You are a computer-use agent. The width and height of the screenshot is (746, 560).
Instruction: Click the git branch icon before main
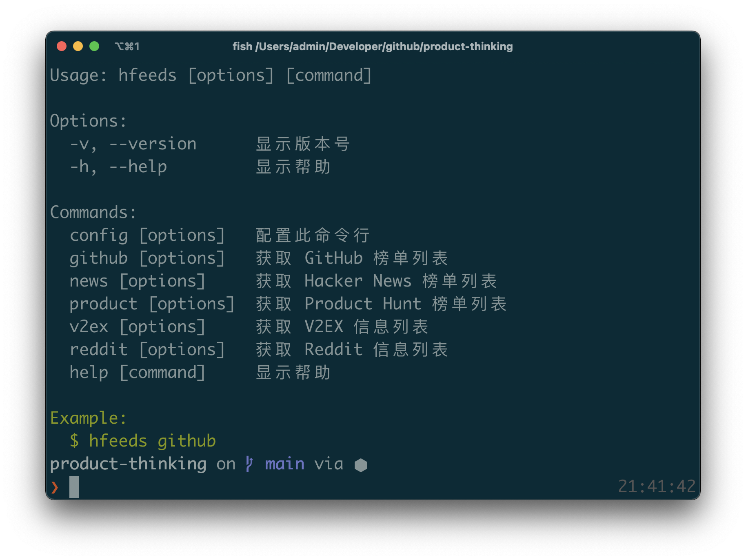tap(249, 464)
